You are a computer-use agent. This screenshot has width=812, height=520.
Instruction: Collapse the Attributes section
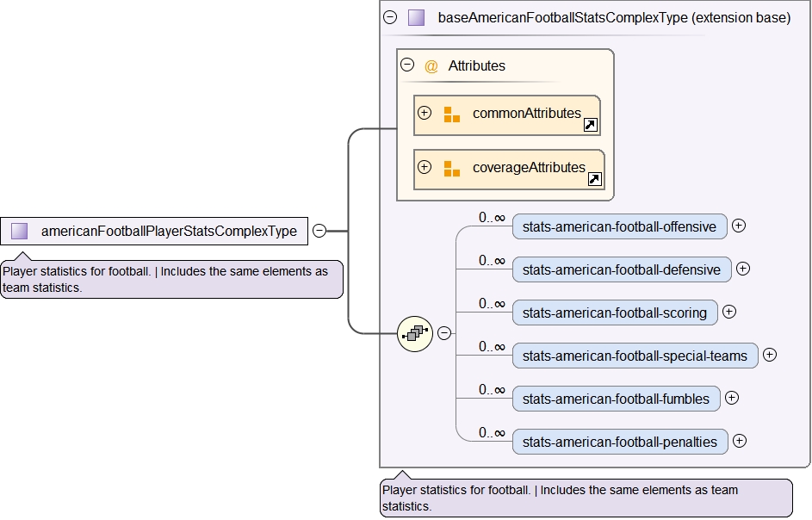point(408,65)
